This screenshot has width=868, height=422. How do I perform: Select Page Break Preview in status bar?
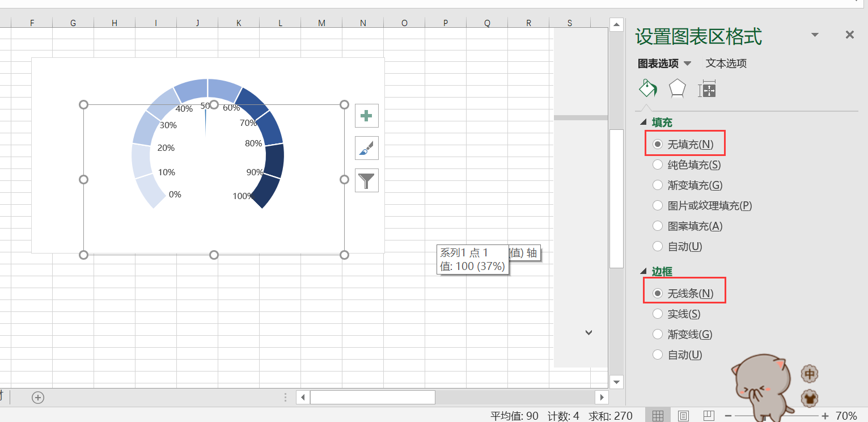[708, 414]
